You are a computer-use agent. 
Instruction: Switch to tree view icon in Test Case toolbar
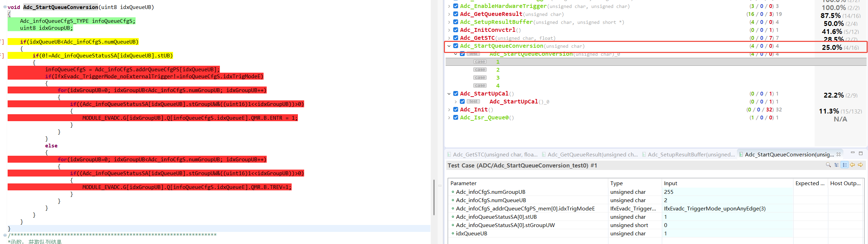[836, 165]
